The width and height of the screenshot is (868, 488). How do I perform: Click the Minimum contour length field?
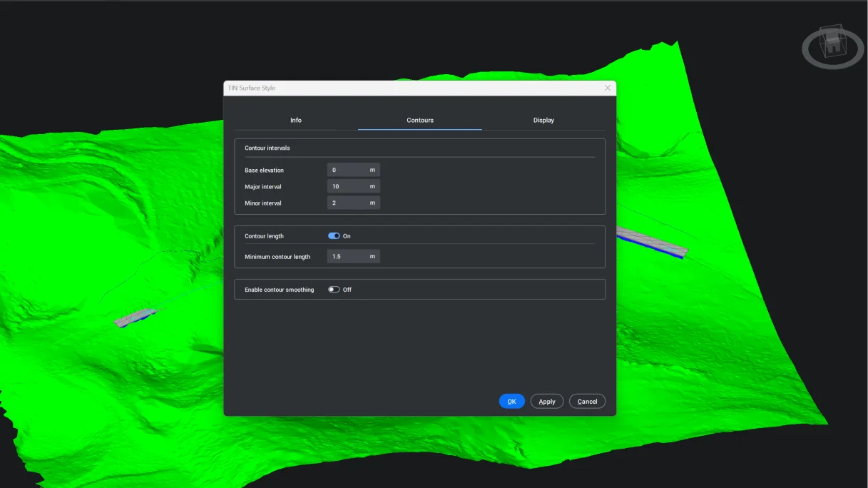354,256
